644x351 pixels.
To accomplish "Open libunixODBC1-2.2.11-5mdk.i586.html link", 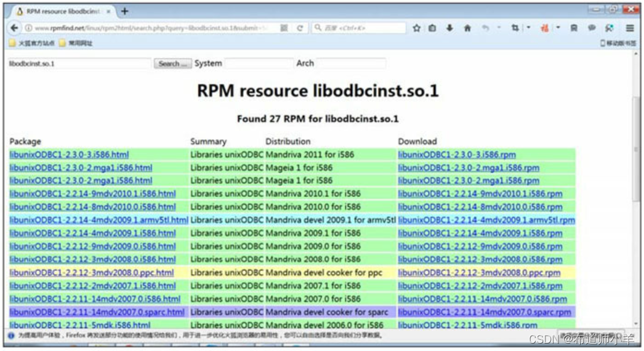I will click(80, 325).
